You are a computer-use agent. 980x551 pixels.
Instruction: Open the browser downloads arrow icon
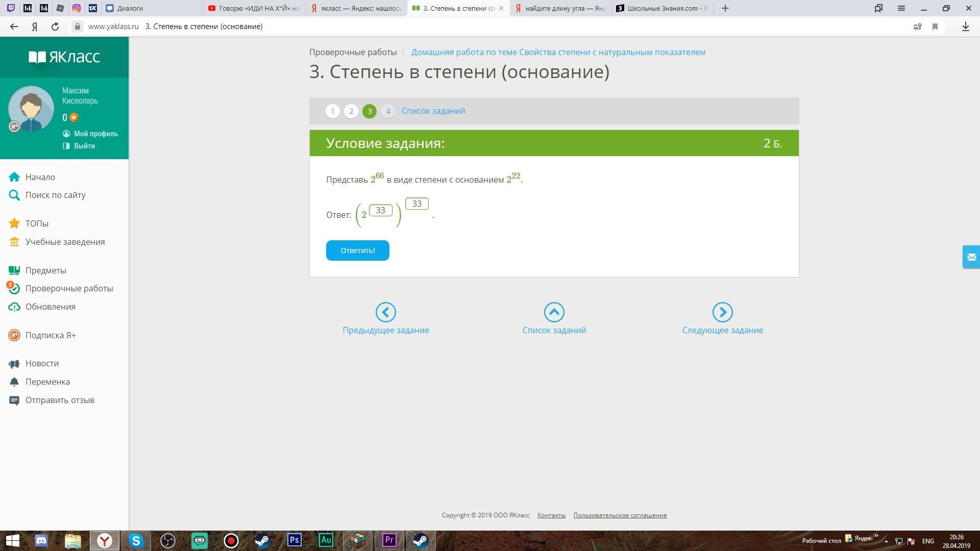[x=965, y=27]
